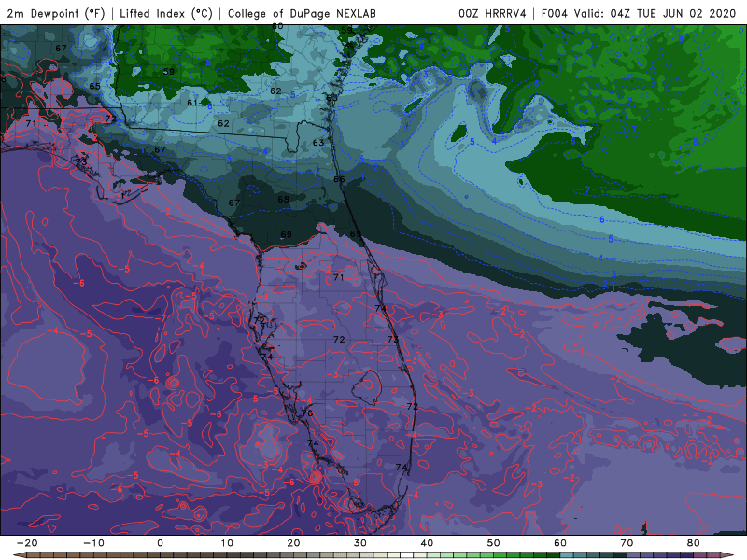
Task: Click the 30 label on the color scale
Action: pyautogui.click(x=360, y=543)
